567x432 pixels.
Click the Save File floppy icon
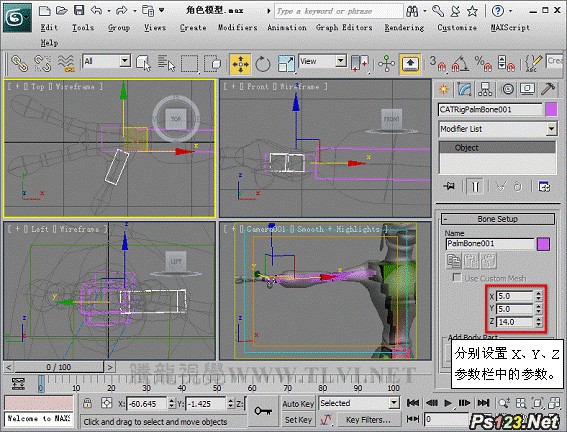(79, 10)
